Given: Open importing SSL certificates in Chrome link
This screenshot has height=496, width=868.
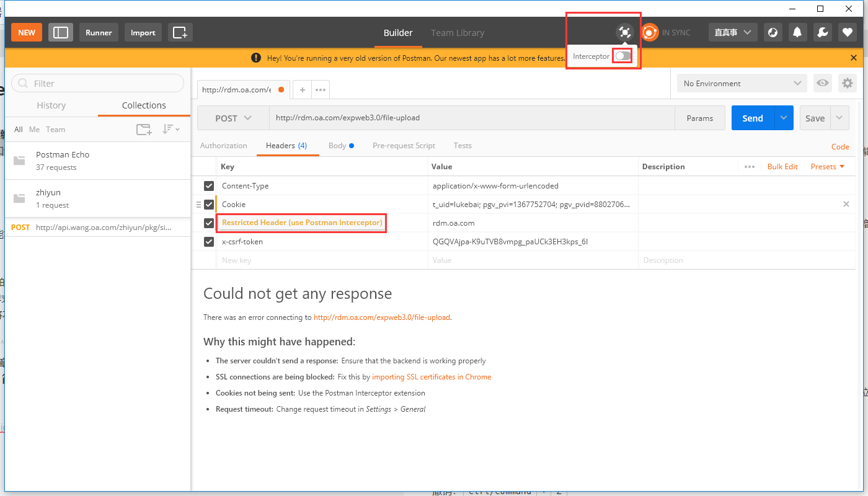Looking at the screenshot, I should coord(432,377).
